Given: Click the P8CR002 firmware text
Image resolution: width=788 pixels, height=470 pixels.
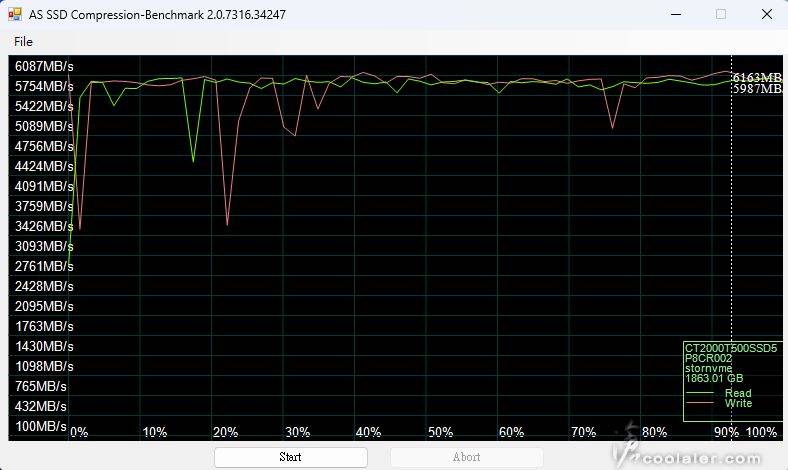Looking at the screenshot, I should click(x=708, y=358).
